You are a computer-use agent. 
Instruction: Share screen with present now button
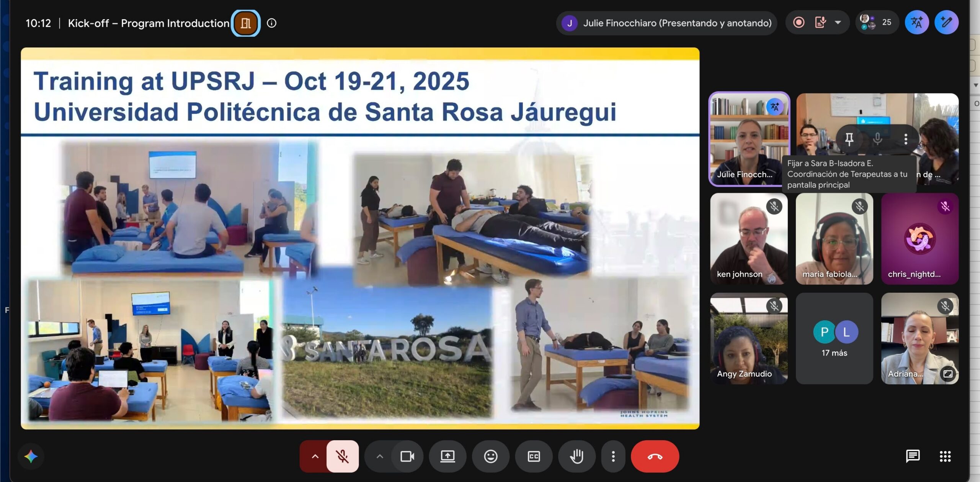click(x=448, y=456)
